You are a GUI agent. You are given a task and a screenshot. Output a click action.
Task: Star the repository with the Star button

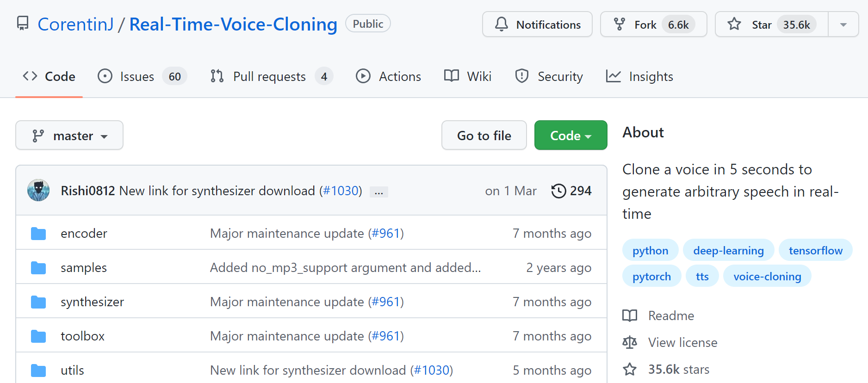point(772,24)
